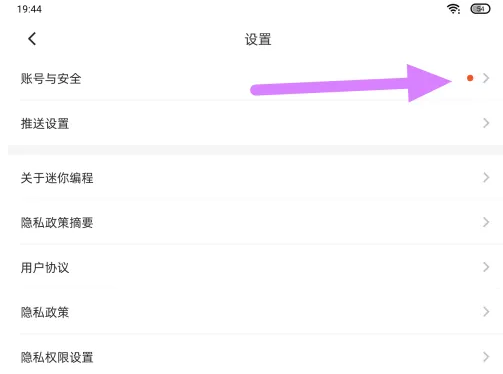
Task: Open 隐私政策 page
Action: (255, 312)
